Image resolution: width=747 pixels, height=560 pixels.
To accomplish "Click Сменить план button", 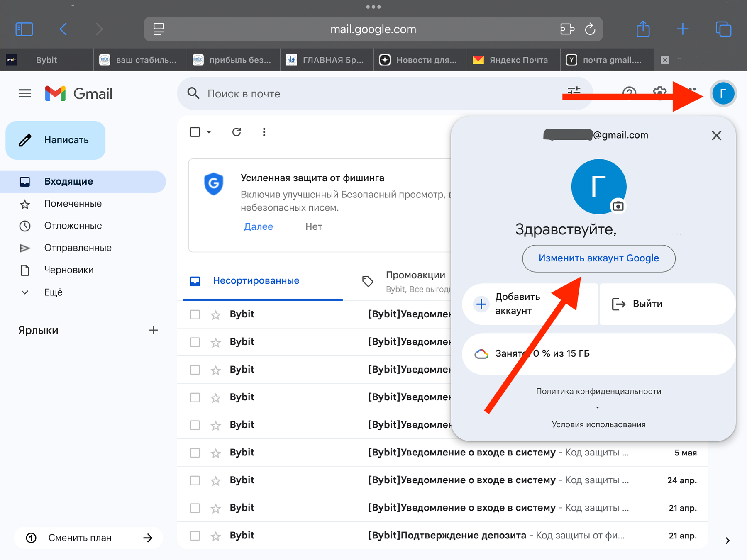I will click(88, 538).
